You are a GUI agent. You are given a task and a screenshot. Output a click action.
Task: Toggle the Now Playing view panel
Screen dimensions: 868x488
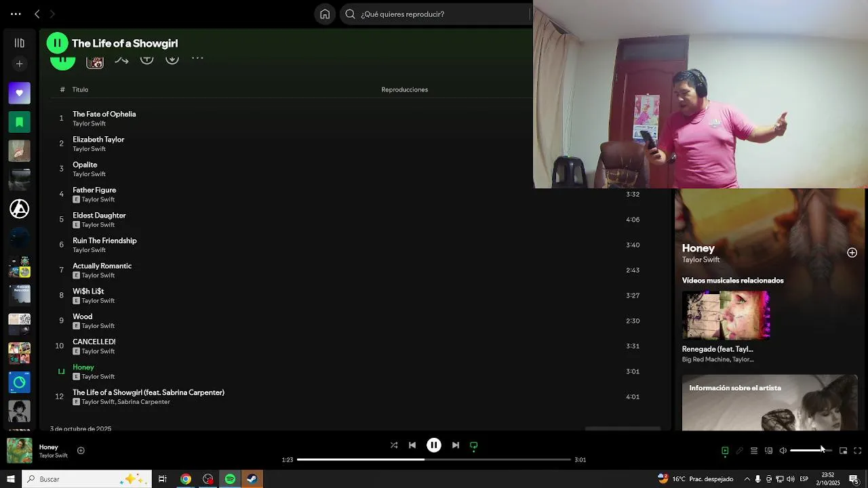(x=725, y=451)
